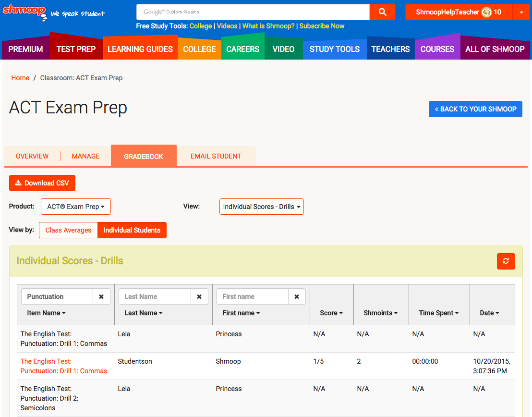The height and width of the screenshot is (417, 532).
Task: Open the Test Prep menu
Action: click(x=76, y=49)
